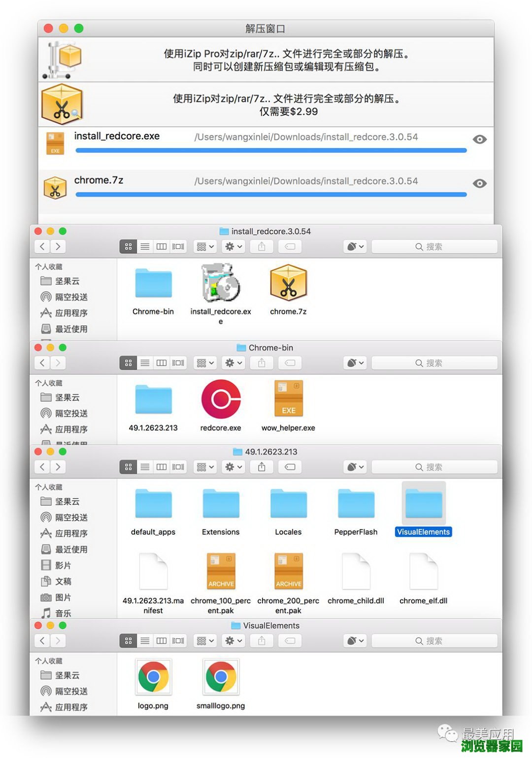532x758 pixels.
Task: Select 影片 in the sidebar
Action: coord(63,565)
